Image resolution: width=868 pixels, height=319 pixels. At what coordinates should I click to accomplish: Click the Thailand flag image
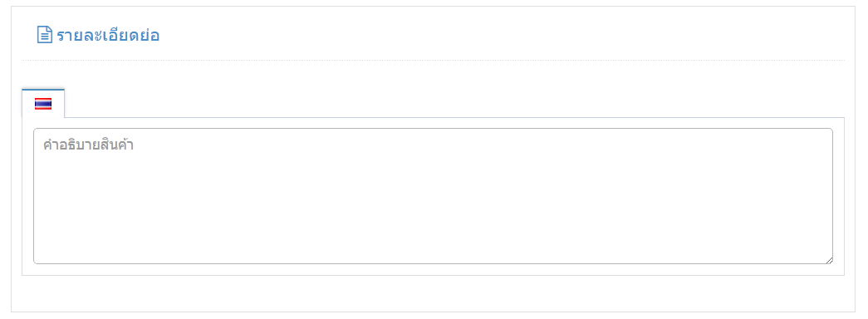click(43, 104)
